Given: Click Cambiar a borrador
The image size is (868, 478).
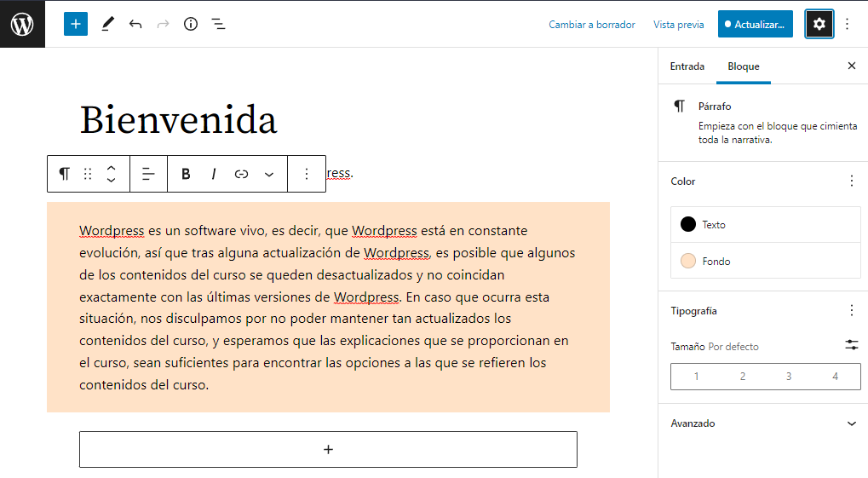Looking at the screenshot, I should [x=592, y=25].
